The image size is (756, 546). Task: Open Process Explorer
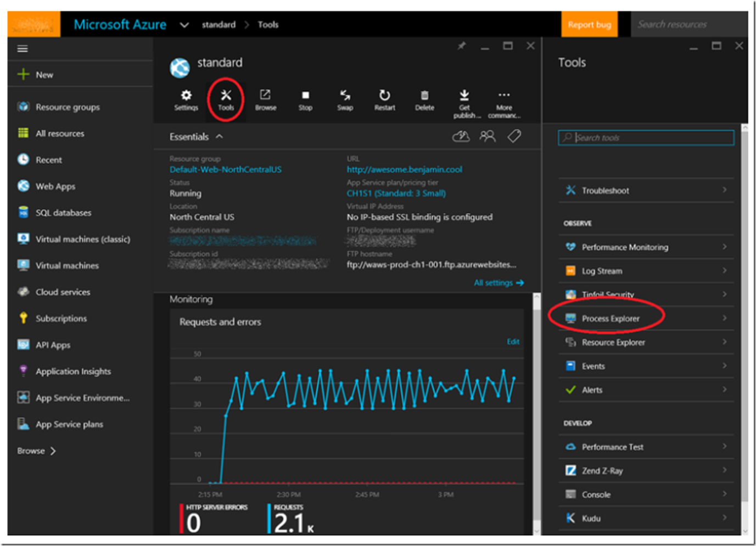[x=646, y=319]
